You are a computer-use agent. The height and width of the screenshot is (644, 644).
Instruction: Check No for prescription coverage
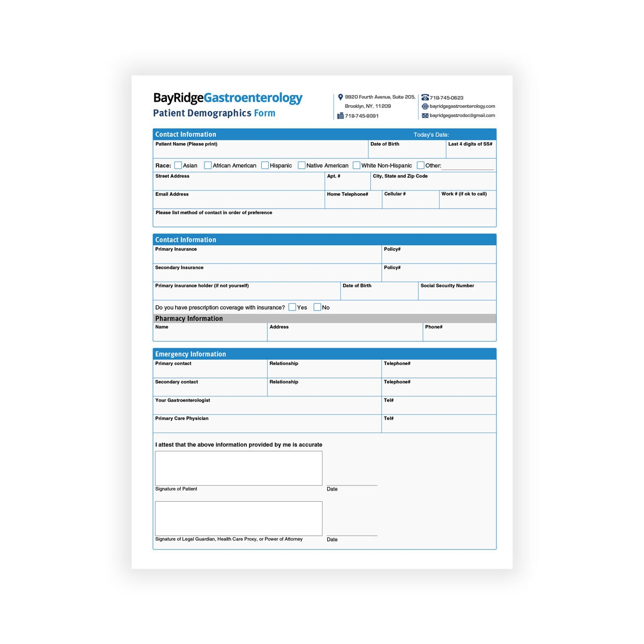(317, 307)
